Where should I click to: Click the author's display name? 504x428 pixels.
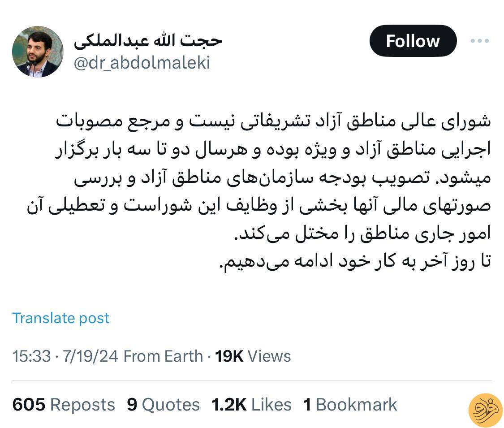[x=148, y=40]
